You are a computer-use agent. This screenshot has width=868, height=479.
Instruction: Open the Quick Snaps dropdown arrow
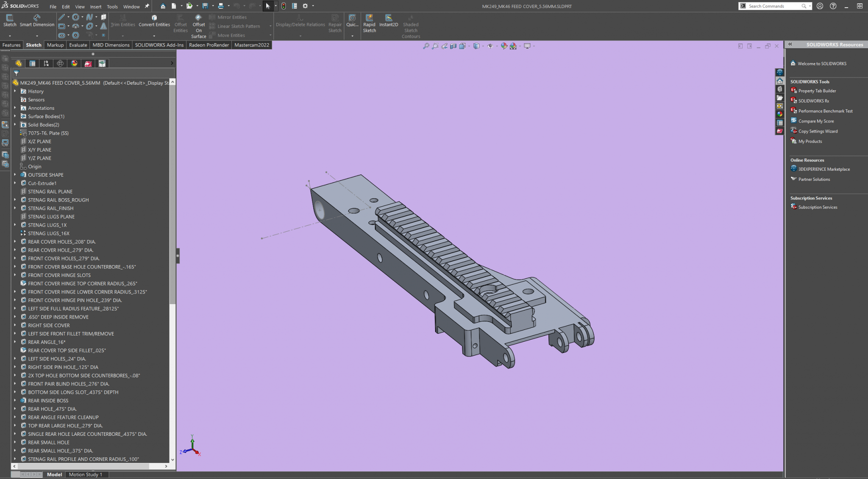352,36
